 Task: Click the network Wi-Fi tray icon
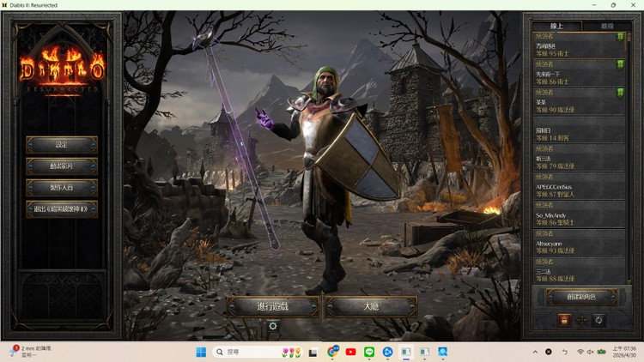(x=580, y=352)
